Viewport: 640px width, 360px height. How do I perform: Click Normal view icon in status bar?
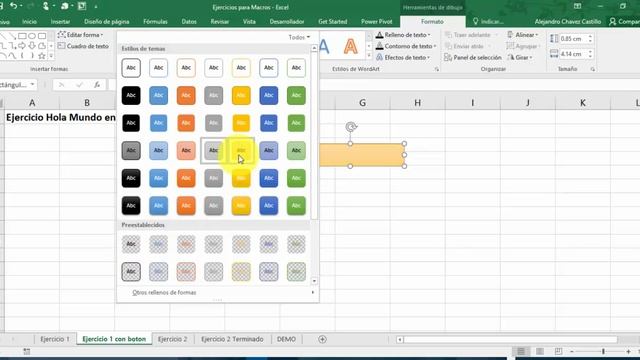[521, 351]
